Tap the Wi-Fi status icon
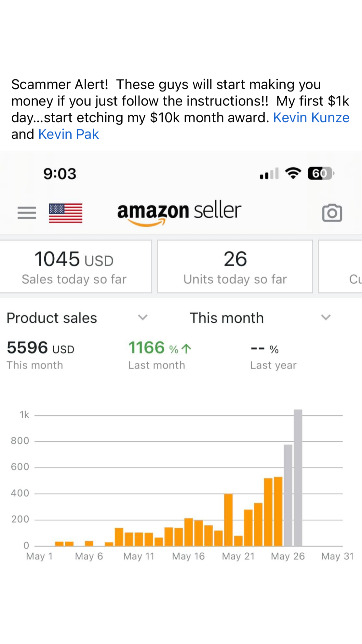 tap(293, 173)
